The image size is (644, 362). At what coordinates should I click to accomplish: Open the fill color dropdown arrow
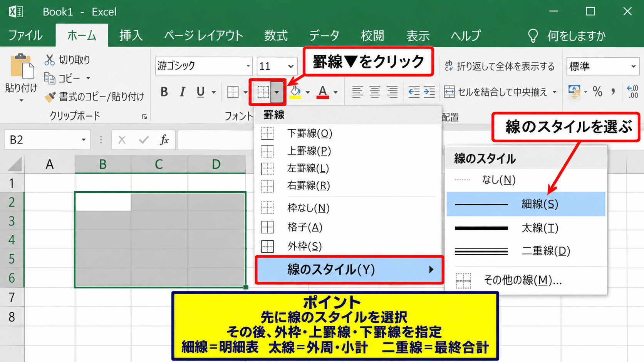307,92
